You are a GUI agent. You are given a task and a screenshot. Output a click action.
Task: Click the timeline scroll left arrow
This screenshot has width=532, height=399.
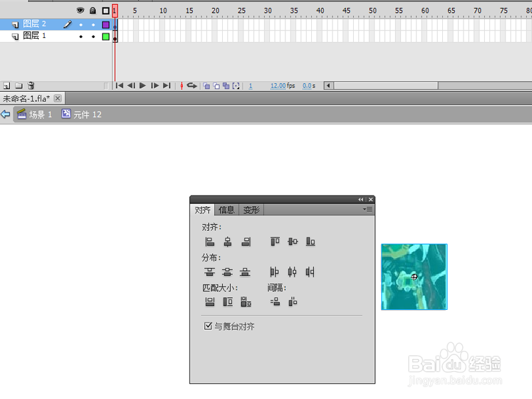click(328, 86)
